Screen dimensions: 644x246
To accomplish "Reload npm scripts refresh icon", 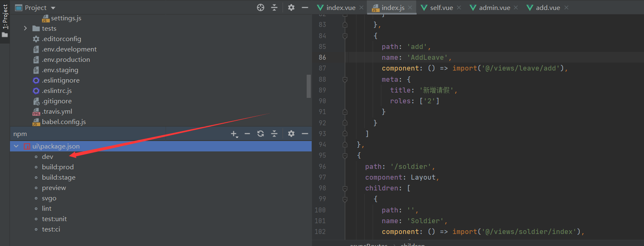I will tap(261, 134).
